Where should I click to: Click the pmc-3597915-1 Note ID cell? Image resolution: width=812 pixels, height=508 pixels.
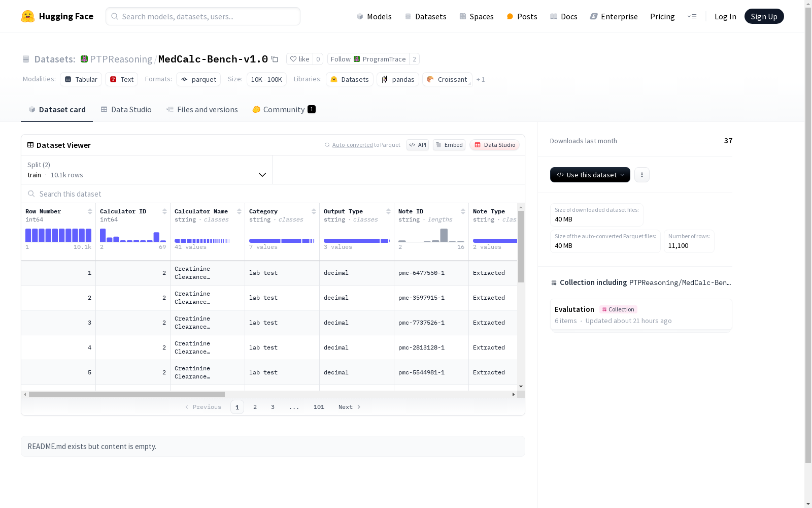click(431, 298)
